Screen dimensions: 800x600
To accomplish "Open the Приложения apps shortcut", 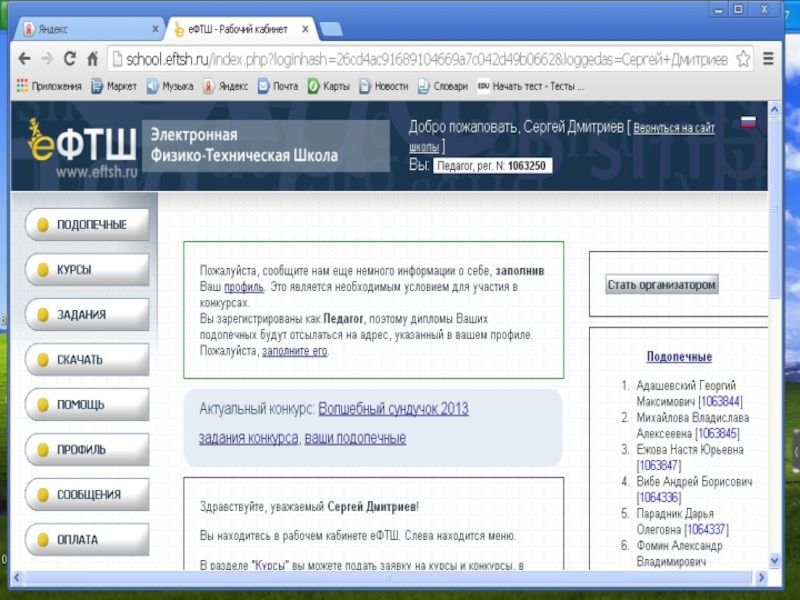I will pos(49,86).
